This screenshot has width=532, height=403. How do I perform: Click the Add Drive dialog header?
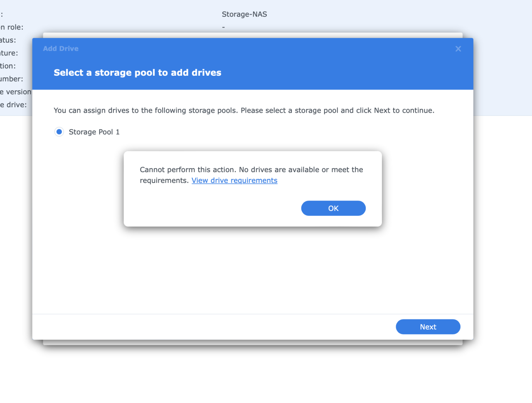61,48
